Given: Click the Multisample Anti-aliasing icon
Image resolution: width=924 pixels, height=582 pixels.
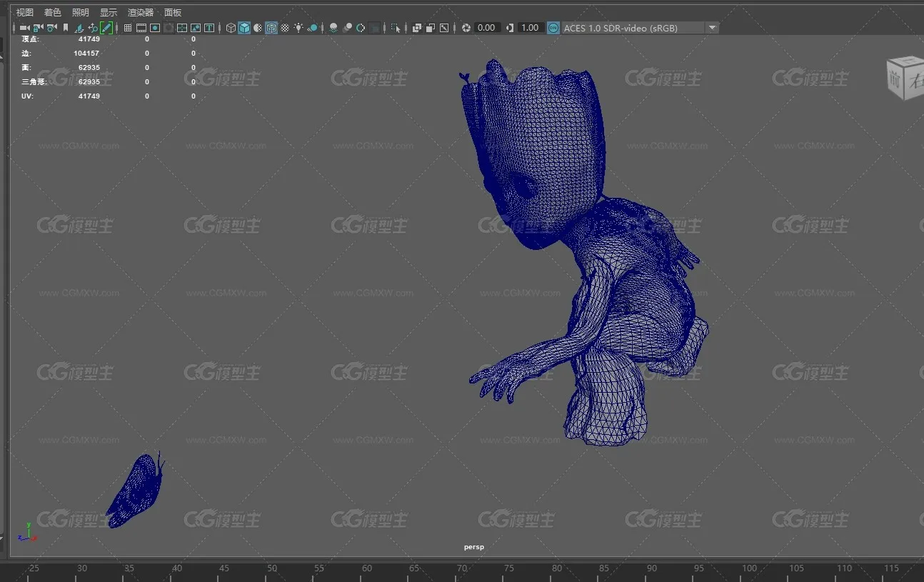Looking at the screenshot, I should point(361,28).
